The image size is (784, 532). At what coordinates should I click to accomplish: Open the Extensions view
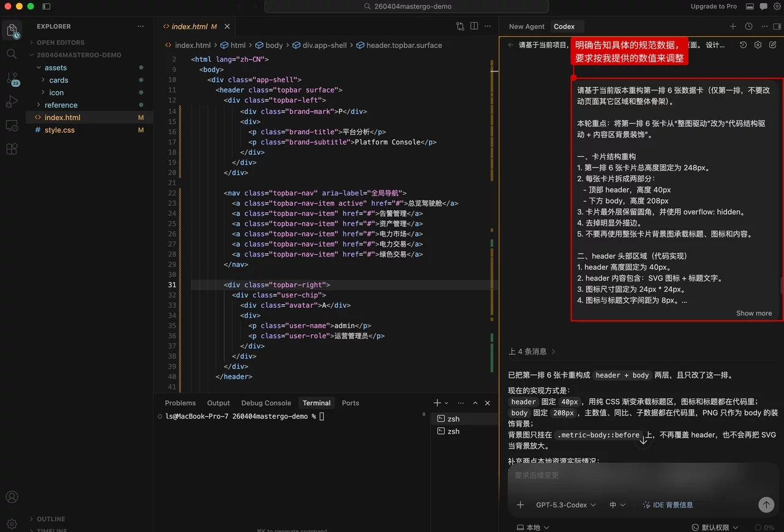[12, 149]
